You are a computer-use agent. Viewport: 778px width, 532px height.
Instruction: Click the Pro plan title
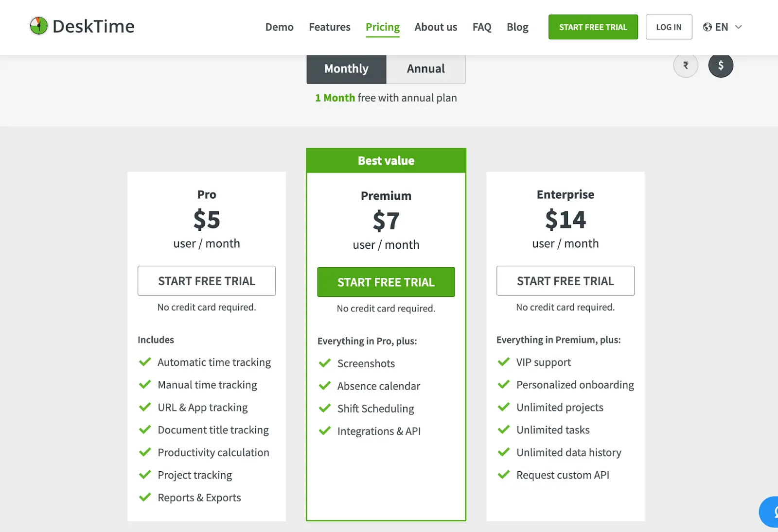(x=207, y=194)
